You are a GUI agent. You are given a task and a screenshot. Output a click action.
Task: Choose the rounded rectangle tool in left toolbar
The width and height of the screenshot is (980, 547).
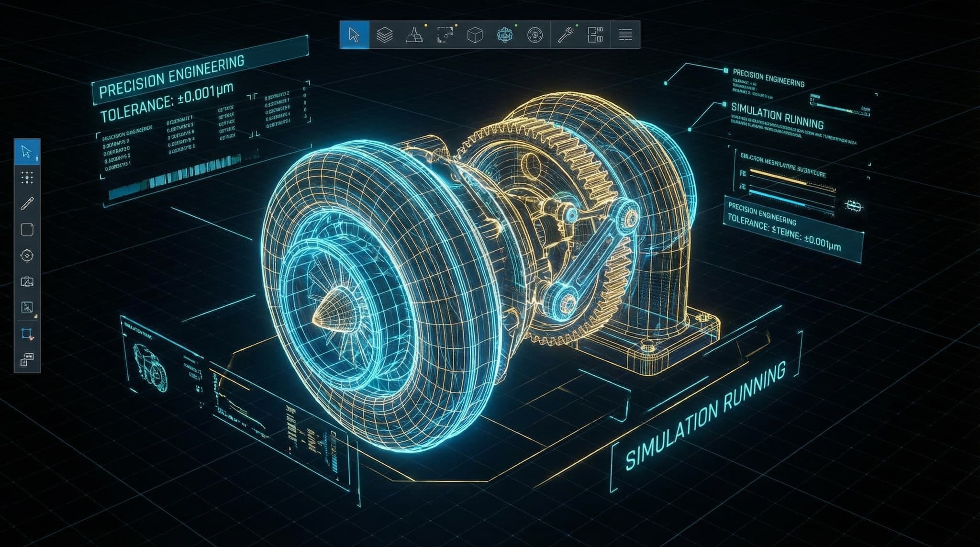(27, 230)
